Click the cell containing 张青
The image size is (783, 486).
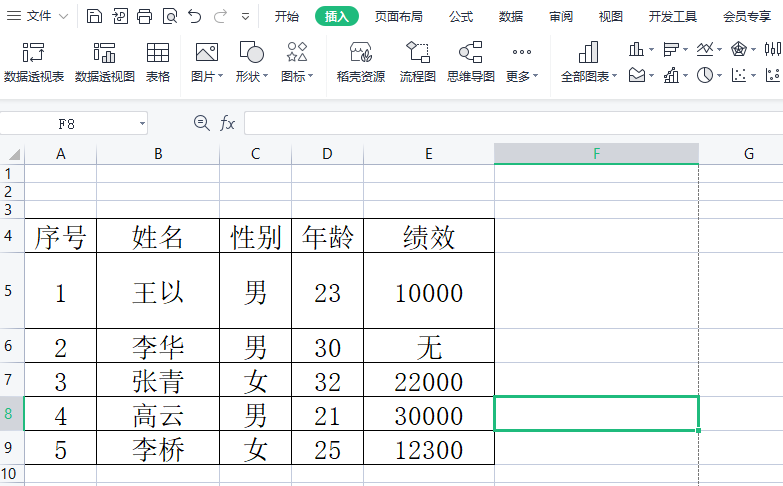pos(158,380)
